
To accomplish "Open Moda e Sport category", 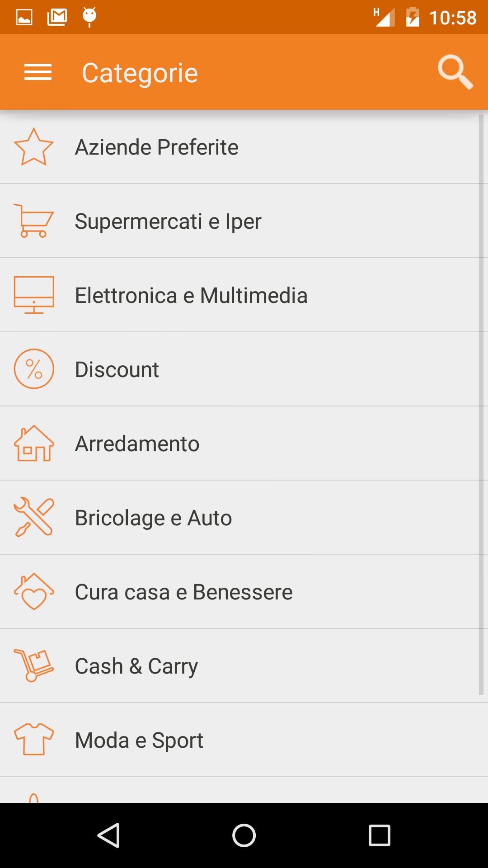I will click(x=139, y=741).
